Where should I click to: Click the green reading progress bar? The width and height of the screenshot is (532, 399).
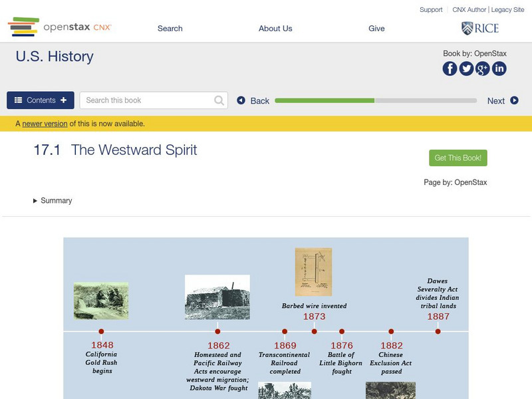pyautogui.click(x=326, y=100)
